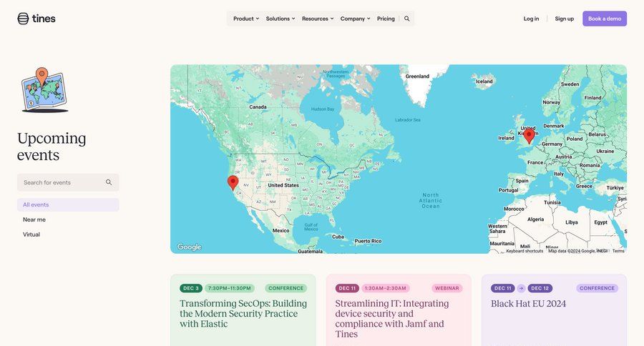Click the CONFERENCE tag on Black Hat card
The height and width of the screenshot is (346, 644).
pyautogui.click(x=597, y=288)
